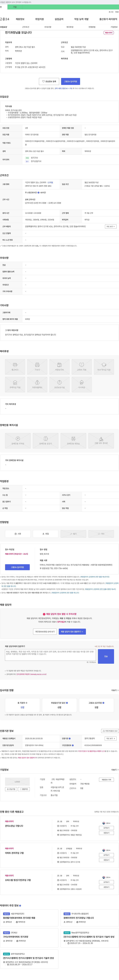Click the company LOGO placeholder image
Screen dimensions: 119x980
pos(17,782)
